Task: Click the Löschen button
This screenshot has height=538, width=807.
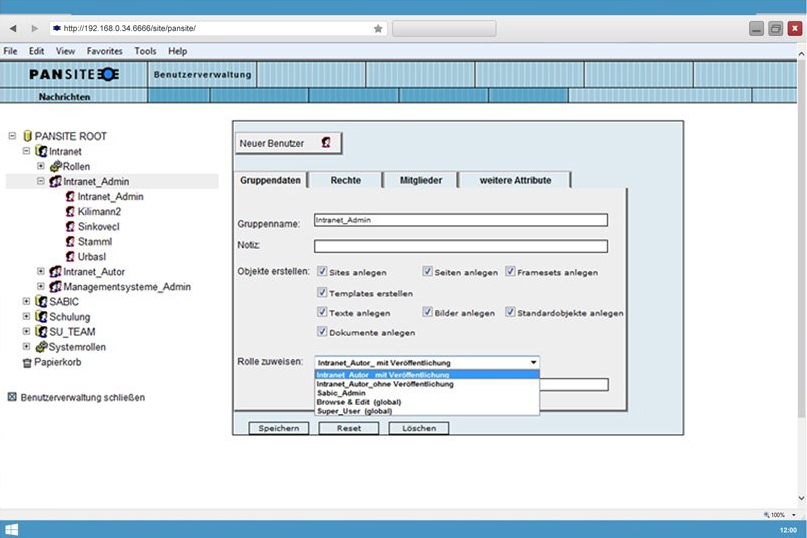Action: (418, 428)
